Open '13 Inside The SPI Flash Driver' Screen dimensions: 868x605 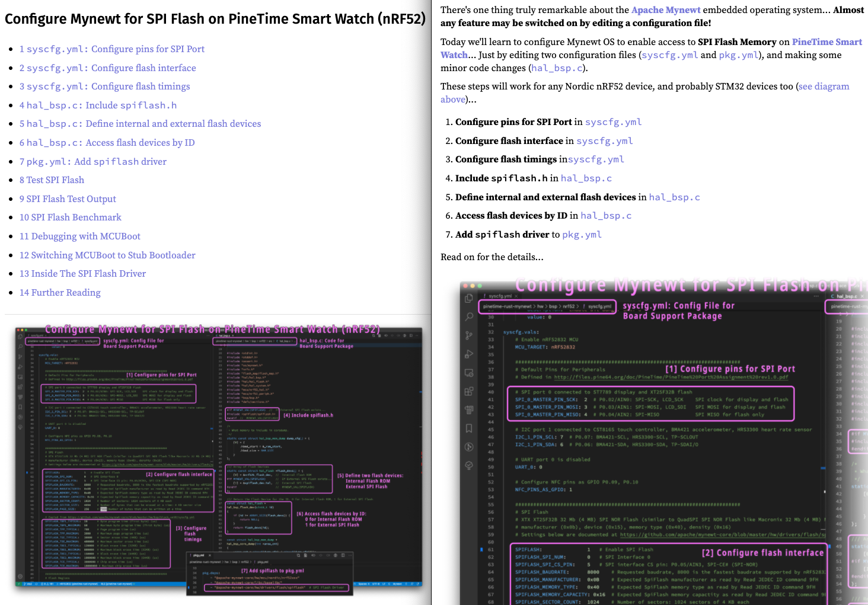tap(82, 274)
